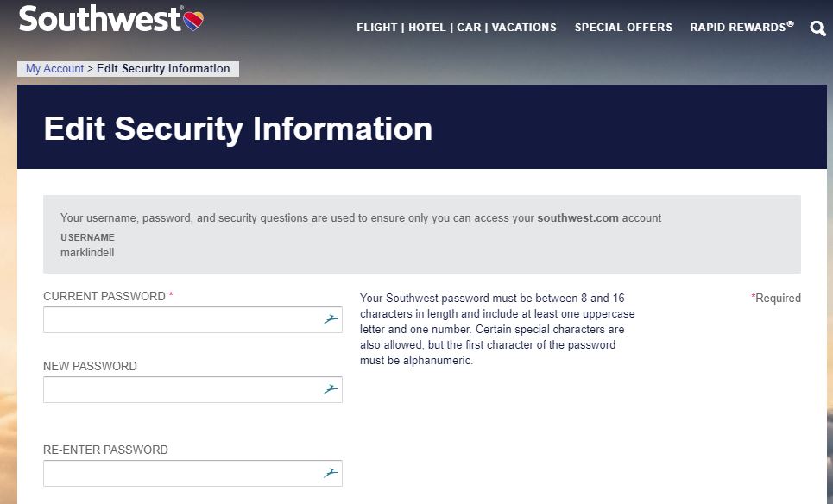833x504 pixels.
Task: Focus the Current Password field
Action: [x=181, y=319]
